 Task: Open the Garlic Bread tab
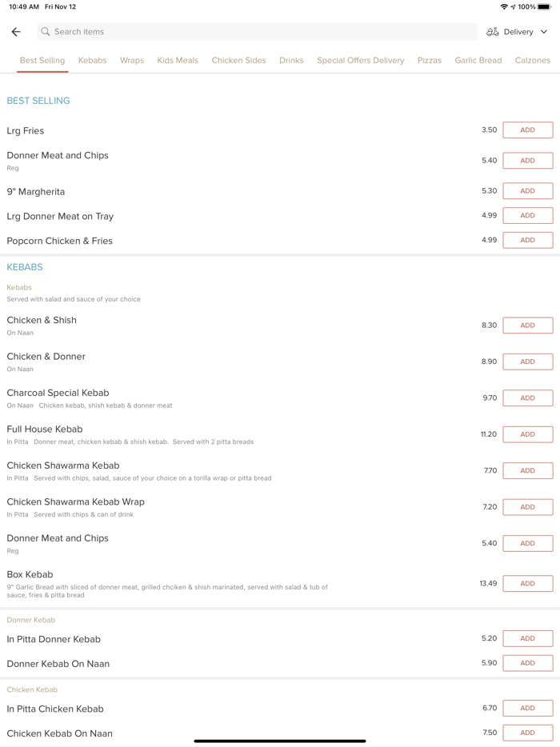(478, 61)
